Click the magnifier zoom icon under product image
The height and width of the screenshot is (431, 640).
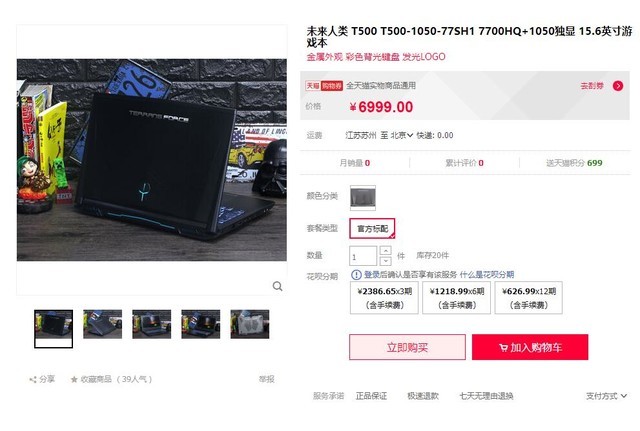click(278, 286)
